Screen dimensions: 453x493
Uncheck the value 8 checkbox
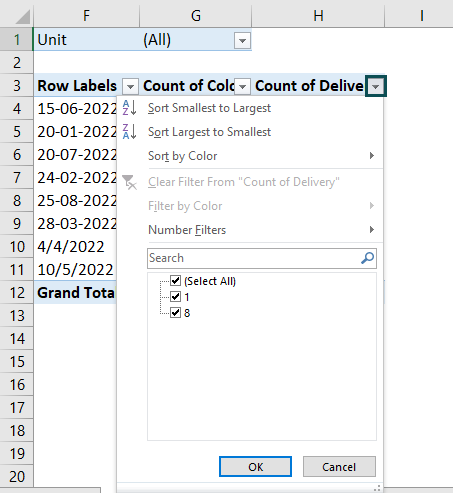click(x=175, y=313)
